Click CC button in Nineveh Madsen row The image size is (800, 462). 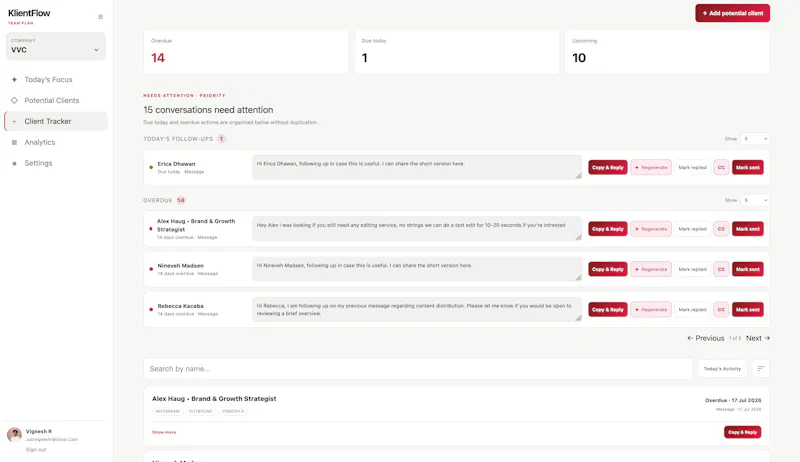pyautogui.click(x=721, y=269)
